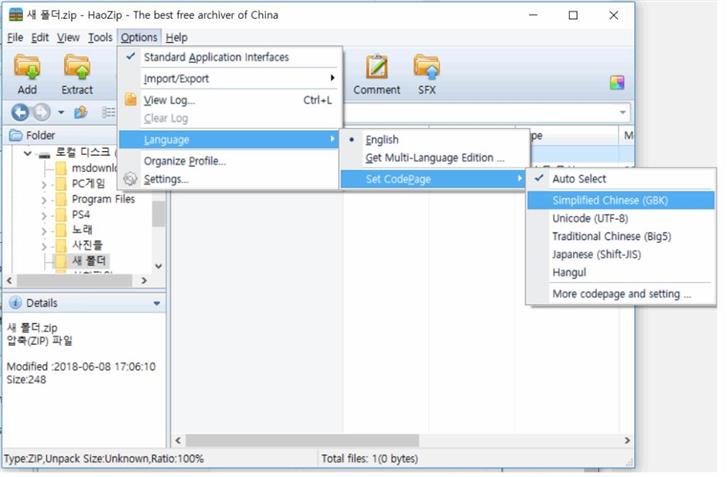Click 'Modified :2018-06-08 17:06:10' detail text
728x477 pixels.
coord(81,366)
